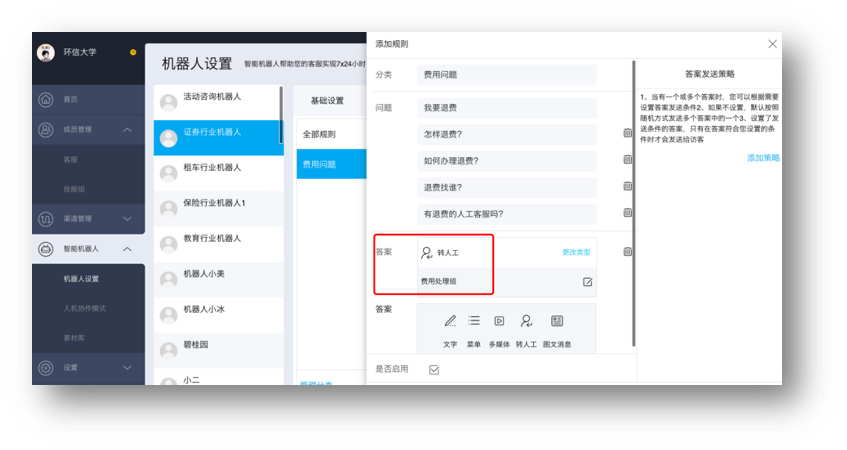Open the 技能组 submenu item
This screenshot has height=450, width=847.
click(75, 189)
